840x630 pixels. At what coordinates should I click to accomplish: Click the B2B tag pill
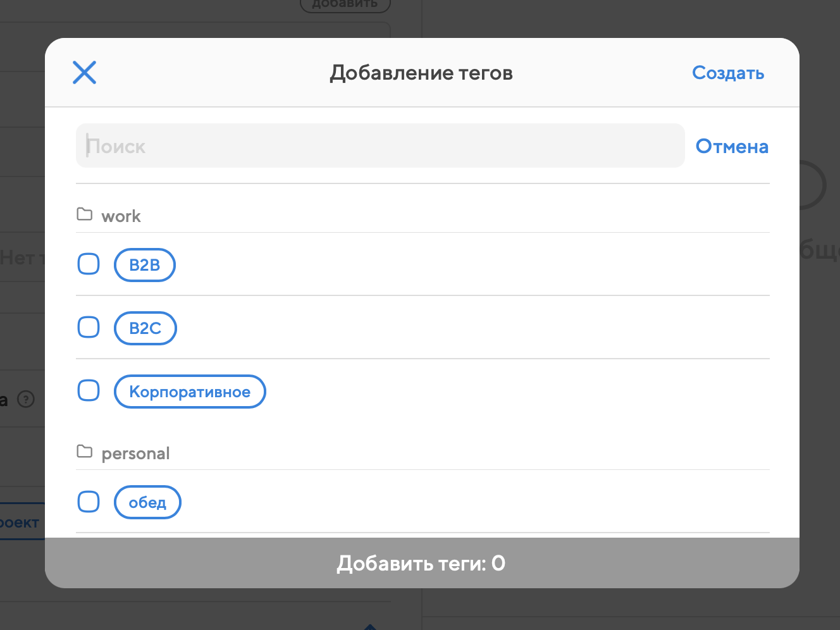click(x=145, y=265)
